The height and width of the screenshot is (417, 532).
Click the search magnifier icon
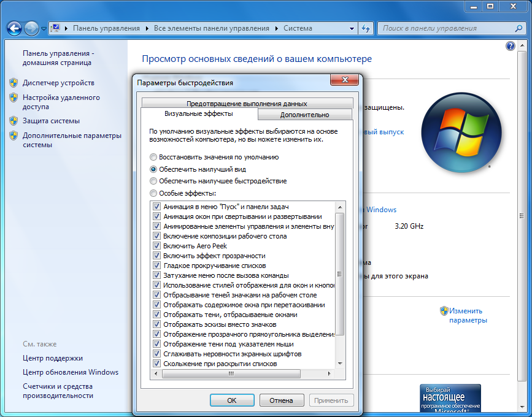(519, 28)
